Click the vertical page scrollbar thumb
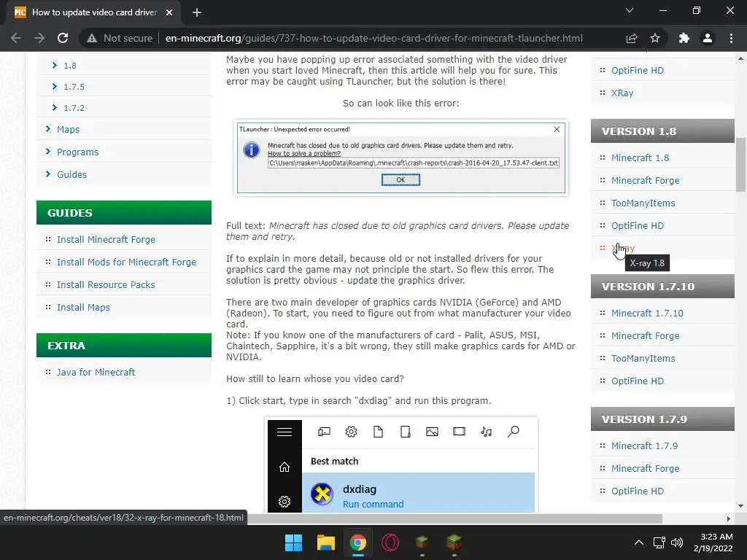The width and height of the screenshot is (747, 560). (740, 164)
